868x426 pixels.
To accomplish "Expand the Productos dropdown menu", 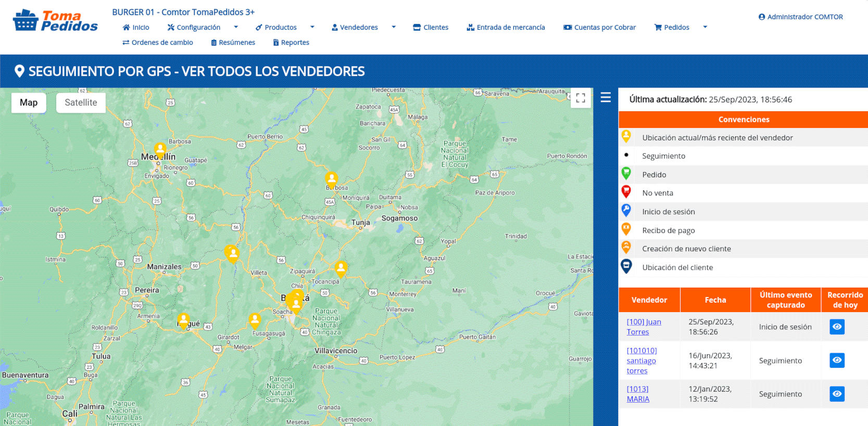I will [x=312, y=27].
